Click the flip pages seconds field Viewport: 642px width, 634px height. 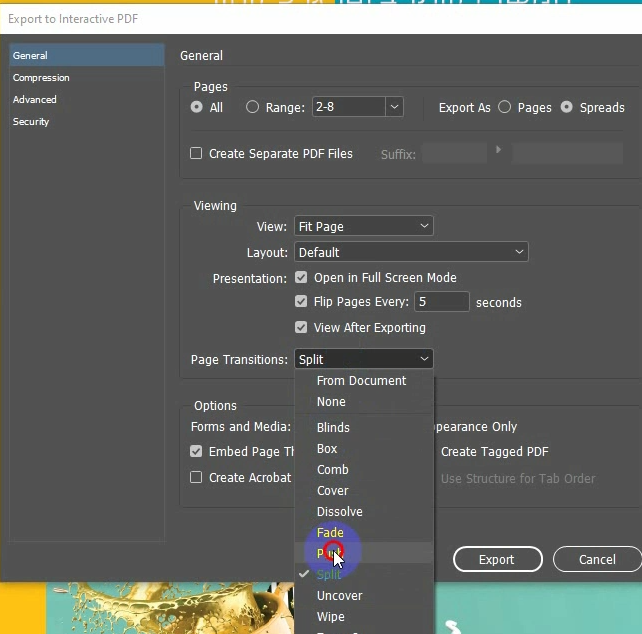pyautogui.click(x=442, y=302)
